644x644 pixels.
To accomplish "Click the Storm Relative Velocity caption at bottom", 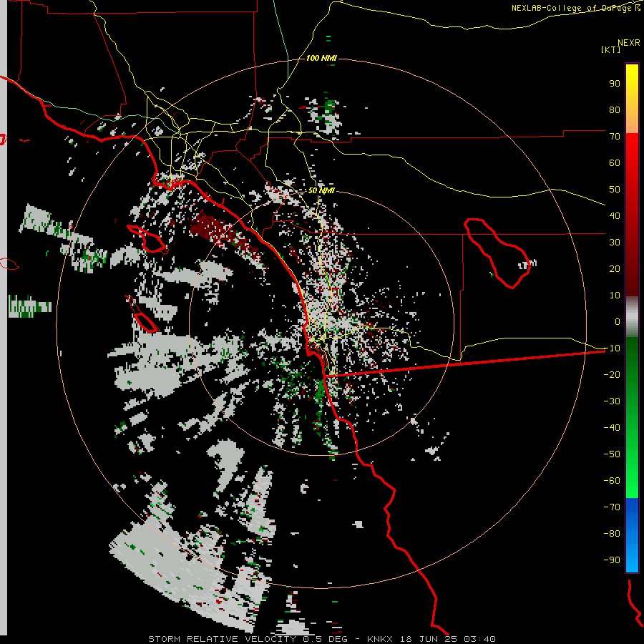I will 322,639.
